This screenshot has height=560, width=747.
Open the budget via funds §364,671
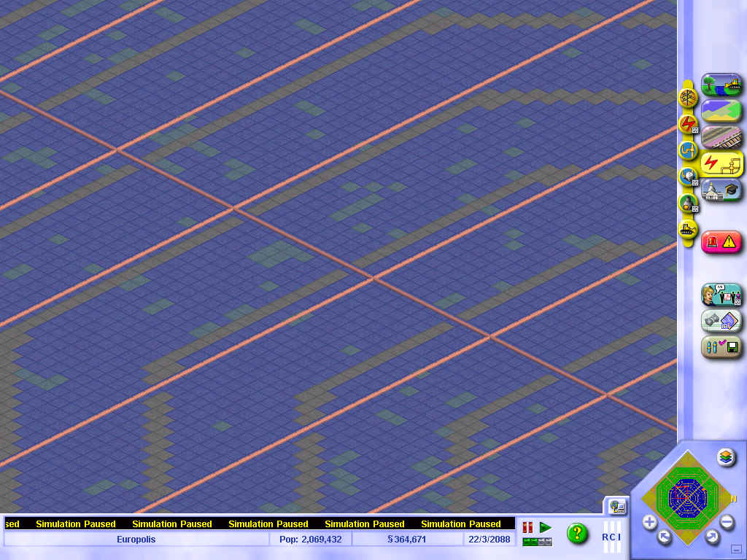pyautogui.click(x=407, y=539)
